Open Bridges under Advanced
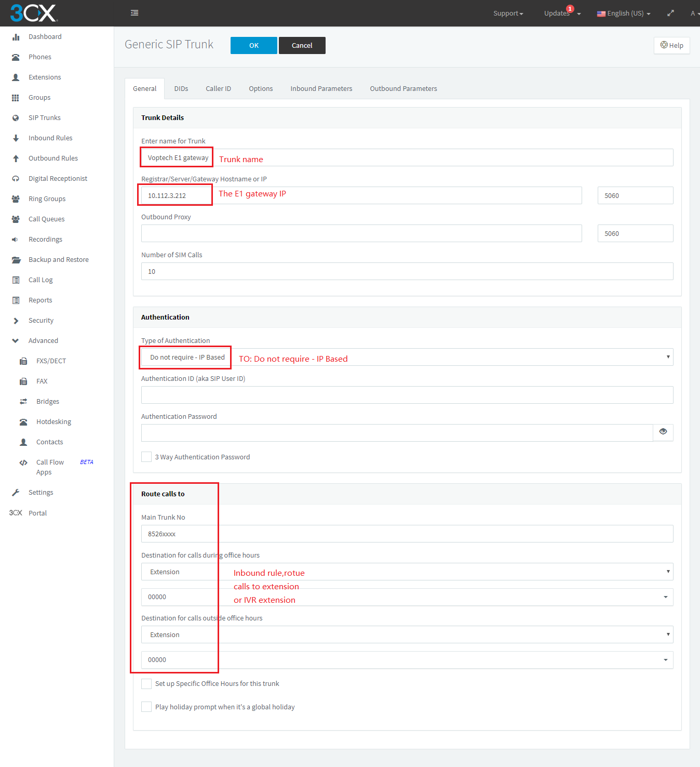Image resolution: width=700 pixels, height=767 pixels. coord(48,402)
